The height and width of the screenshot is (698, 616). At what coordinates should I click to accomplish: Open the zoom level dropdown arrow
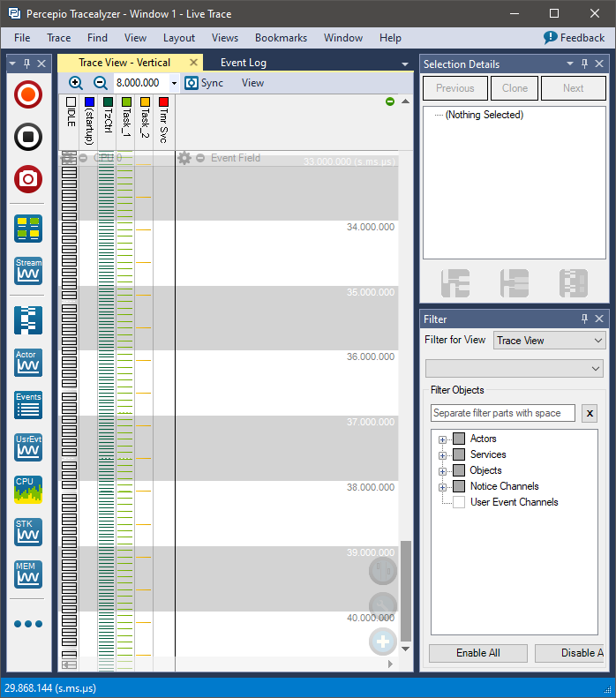click(174, 83)
